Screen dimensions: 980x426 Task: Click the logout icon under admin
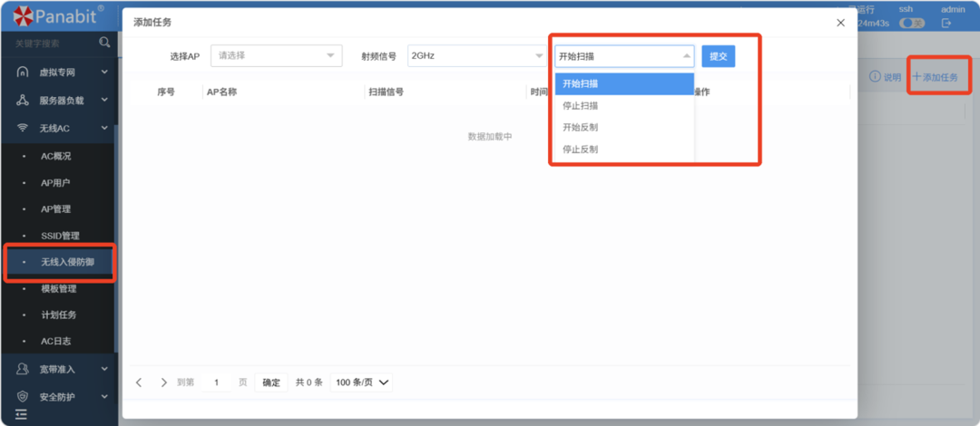pyautogui.click(x=946, y=23)
